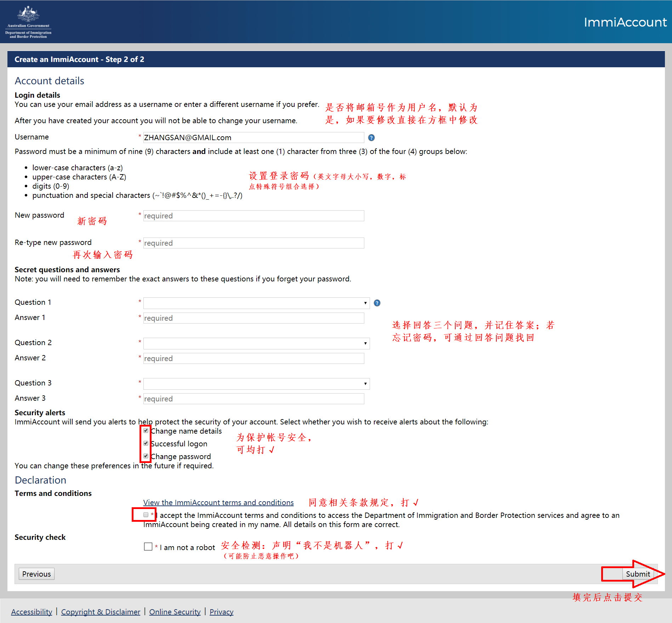Click the Security check label
Viewport: 672px width, 623px height.
tap(40, 537)
